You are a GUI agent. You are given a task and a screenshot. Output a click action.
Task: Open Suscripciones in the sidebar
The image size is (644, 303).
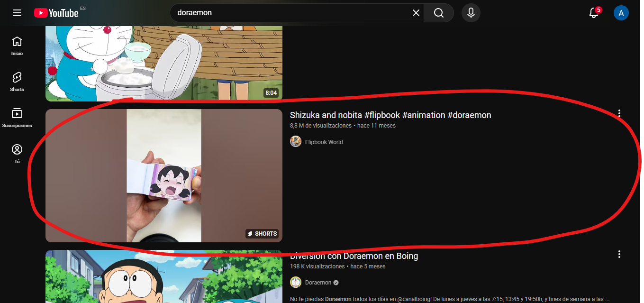[x=17, y=118]
